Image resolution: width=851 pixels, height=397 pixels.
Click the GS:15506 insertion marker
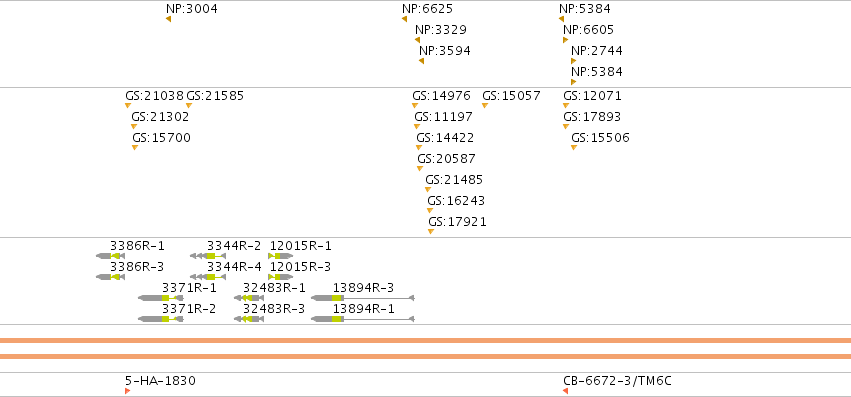(x=574, y=148)
